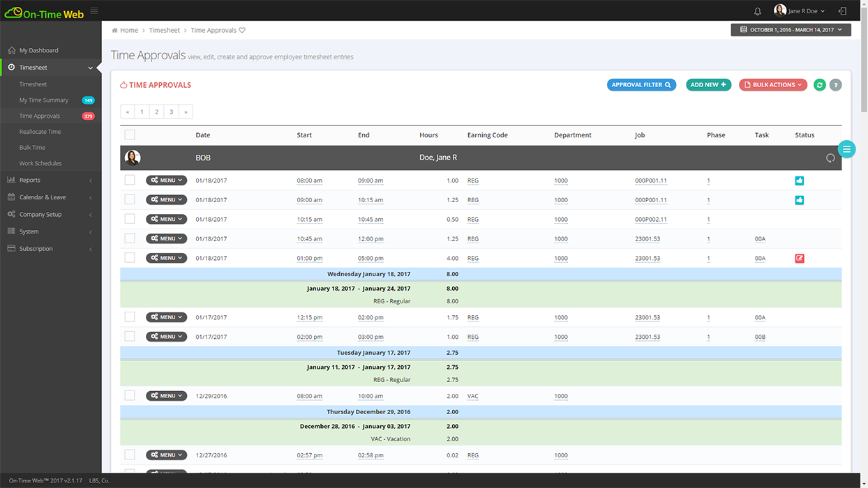Click the thumbs-up status icon on first entry
868x488 pixels.
[799, 180]
